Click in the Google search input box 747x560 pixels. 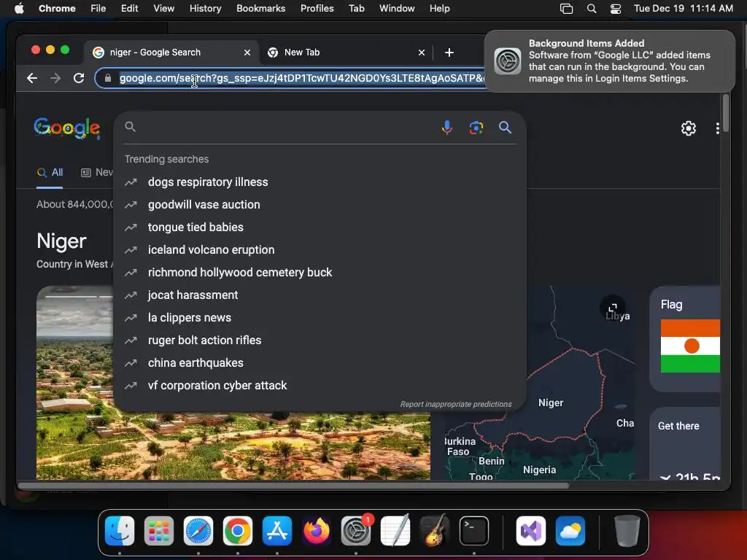tap(286, 127)
